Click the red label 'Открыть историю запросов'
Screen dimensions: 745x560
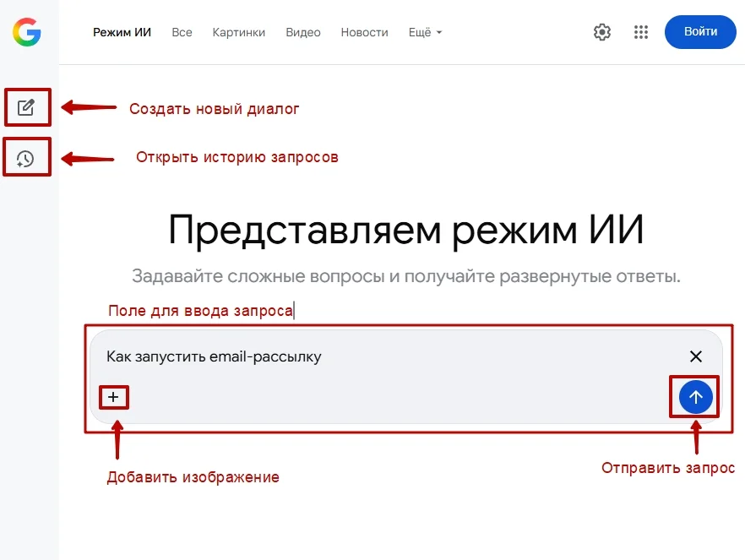click(x=237, y=157)
